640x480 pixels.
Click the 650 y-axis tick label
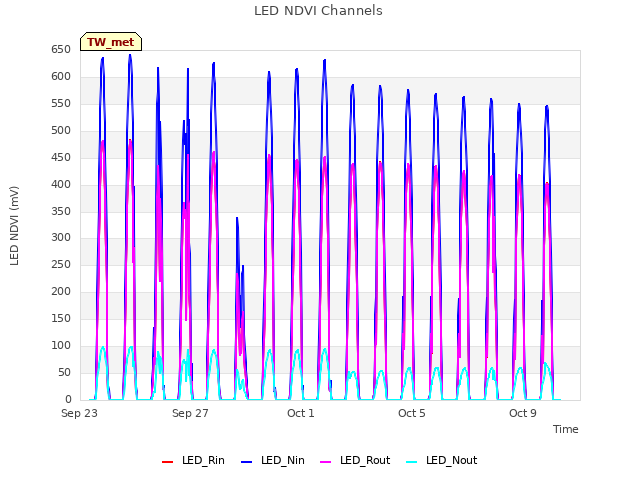pyautogui.click(x=61, y=50)
